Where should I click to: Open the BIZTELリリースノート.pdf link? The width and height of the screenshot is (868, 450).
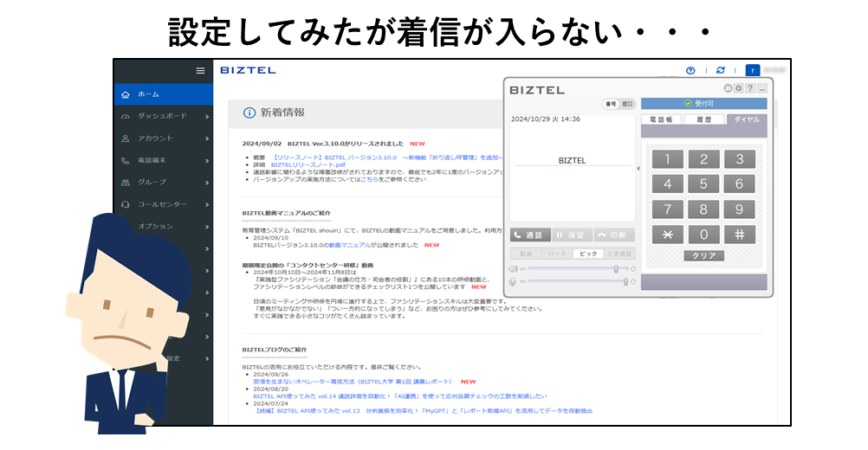tap(308, 164)
